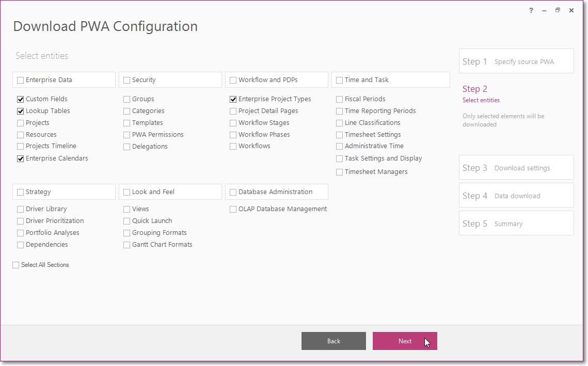
Task: Check the Dependencies checkbox
Action: point(20,245)
